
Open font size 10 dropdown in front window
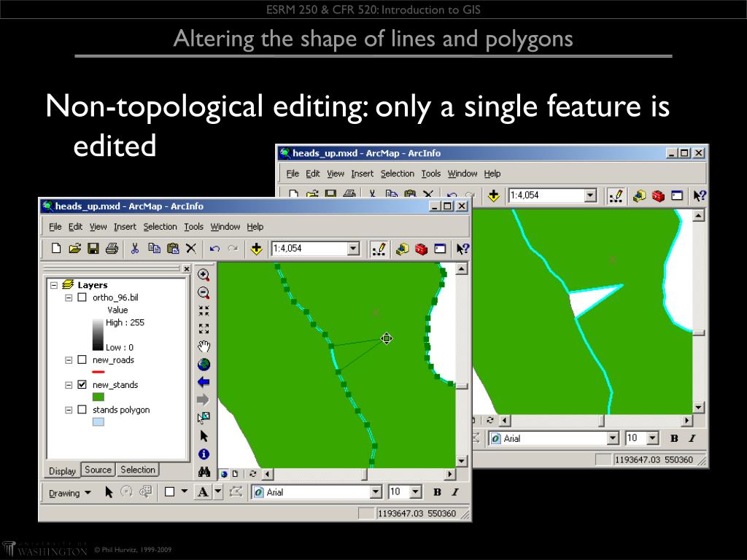416,492
